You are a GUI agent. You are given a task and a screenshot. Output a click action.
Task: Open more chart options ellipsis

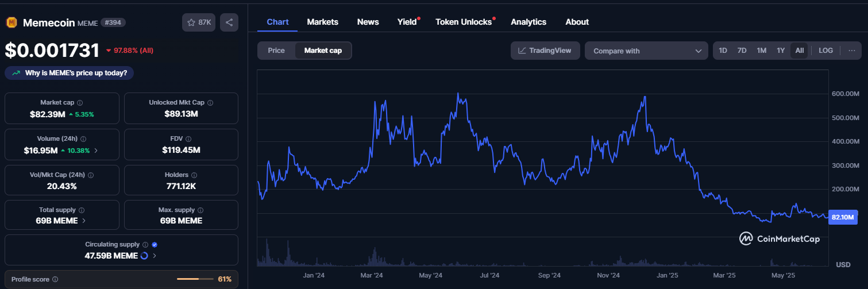(x=851, y=51)
